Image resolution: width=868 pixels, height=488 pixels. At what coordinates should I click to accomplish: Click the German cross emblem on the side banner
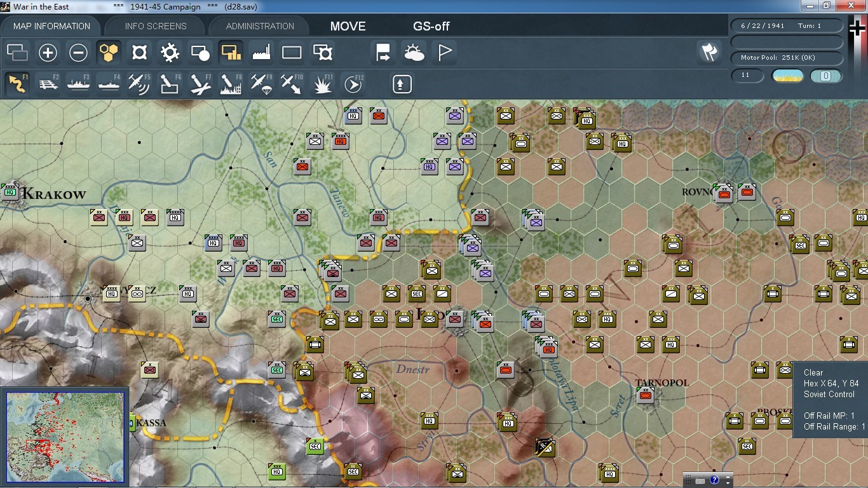pyautogui.click(x=858, y=29)
